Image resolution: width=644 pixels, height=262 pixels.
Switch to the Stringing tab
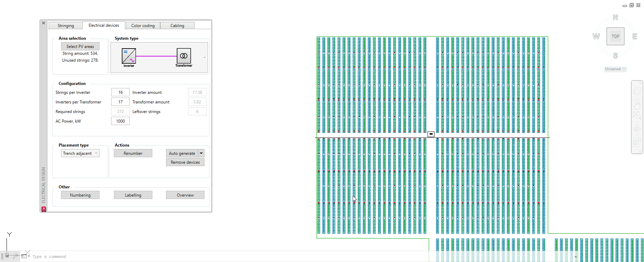click(66, 26)
